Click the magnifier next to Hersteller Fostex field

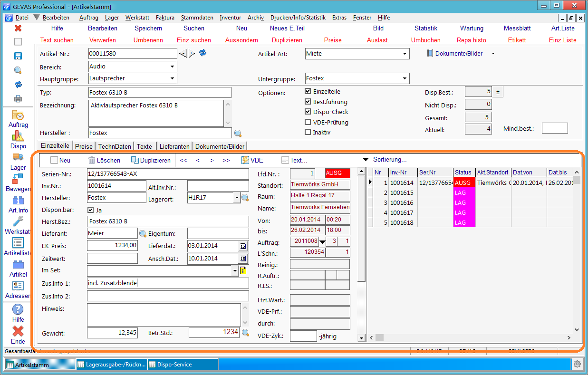pyautogui.click(x=238, y=134)
